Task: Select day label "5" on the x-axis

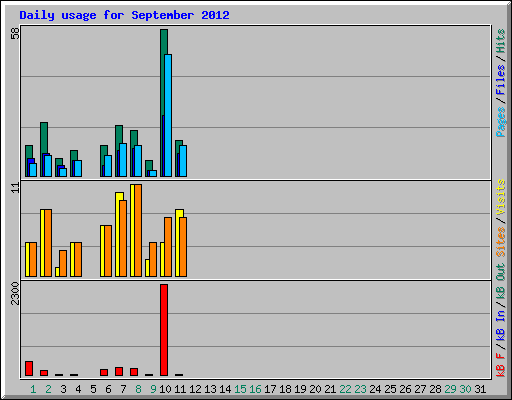Action: (x=93, y=389)
